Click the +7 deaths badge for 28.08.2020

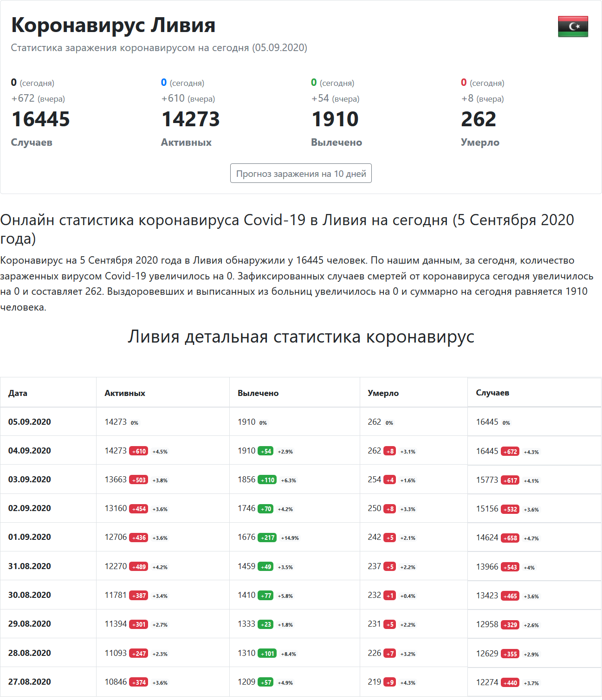coord(390,654)
